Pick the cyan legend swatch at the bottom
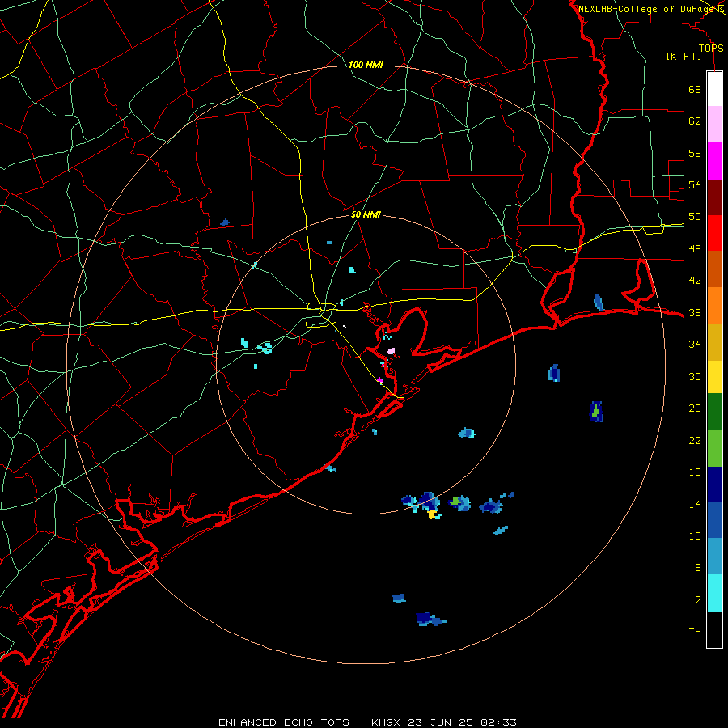This screenshot has height=728, width=728. tap(714, 593)
